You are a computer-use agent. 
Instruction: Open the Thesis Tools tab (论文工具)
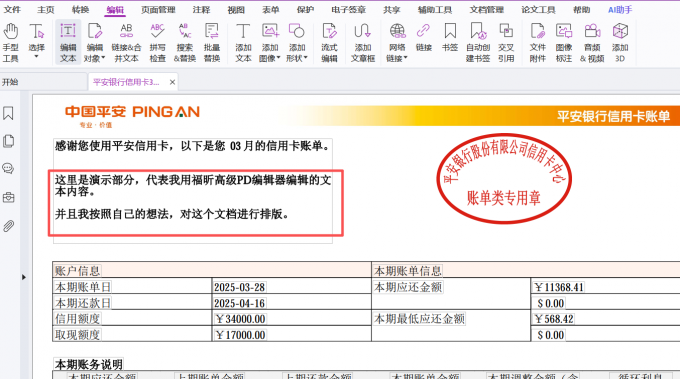tap(538, 10)
